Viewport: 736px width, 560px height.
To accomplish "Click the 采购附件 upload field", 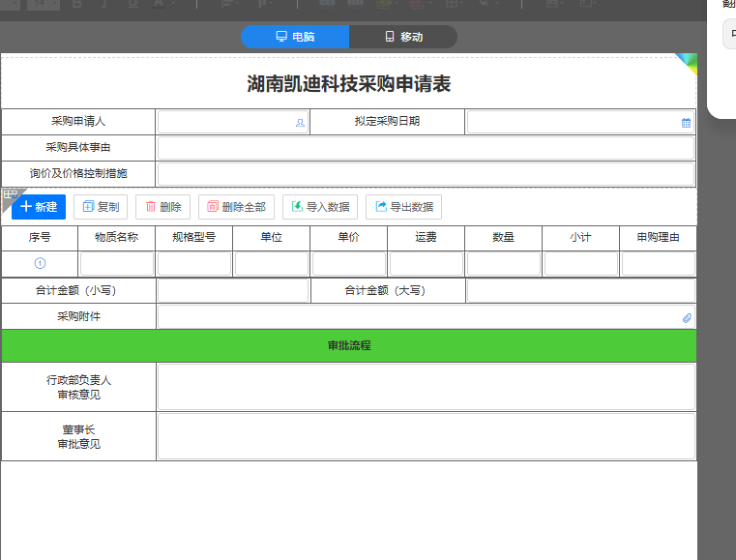I will (427, 317).
